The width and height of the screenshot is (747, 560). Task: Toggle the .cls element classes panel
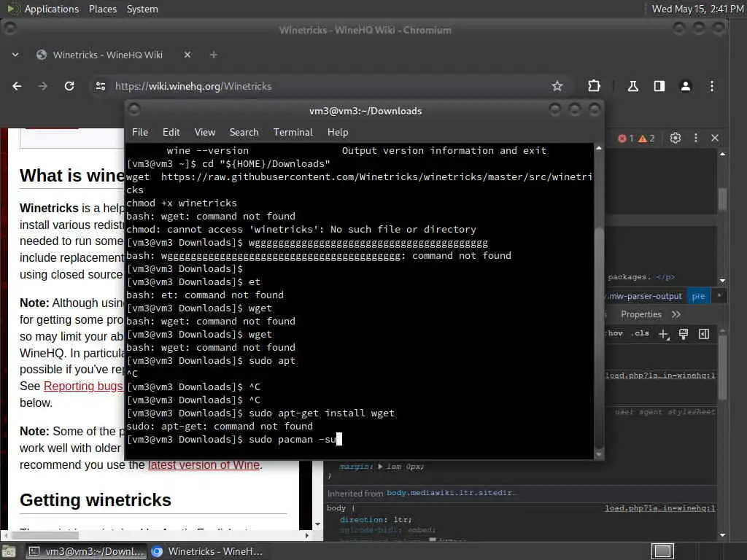[x=640, y=333]
